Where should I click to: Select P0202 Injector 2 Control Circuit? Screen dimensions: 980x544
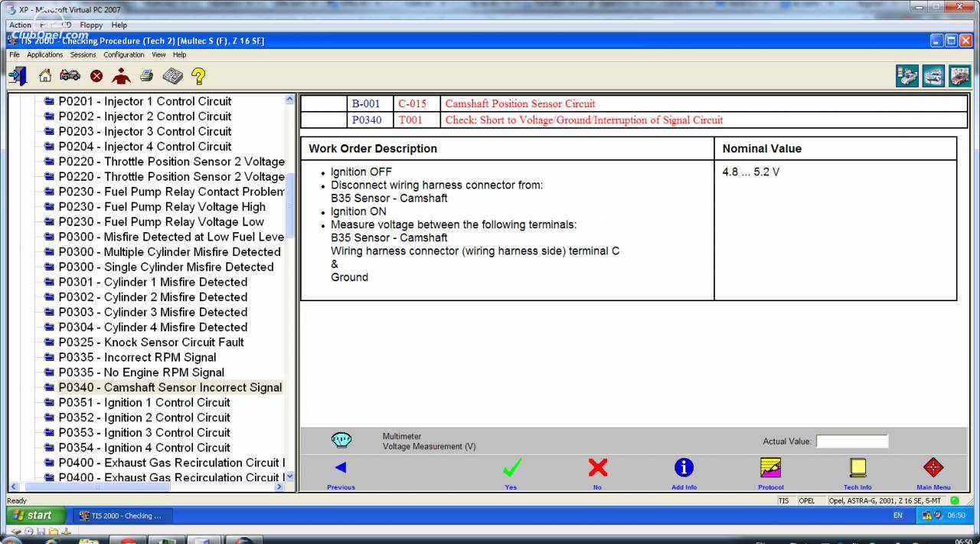(x=145, y=116)
